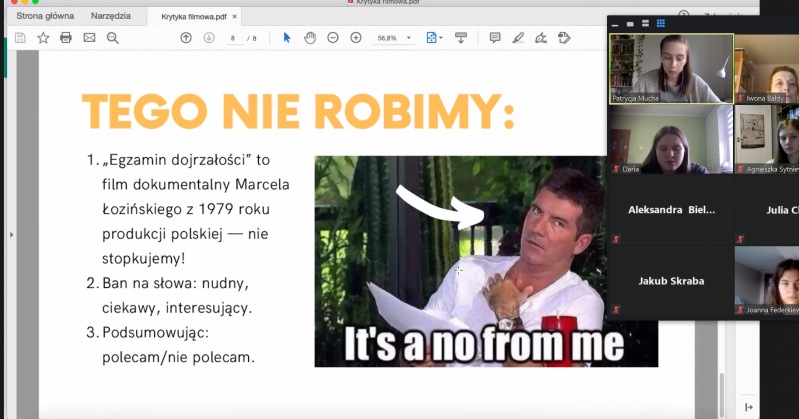Click the text "polecam/nie polecam."

pyautogui.click(x=178, y=357)
